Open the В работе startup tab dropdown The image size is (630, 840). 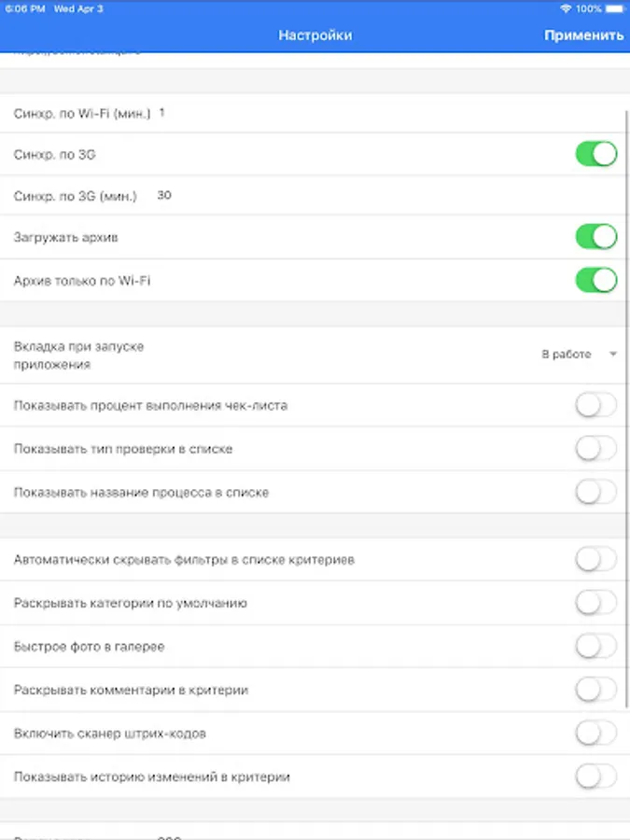point(579,354)
